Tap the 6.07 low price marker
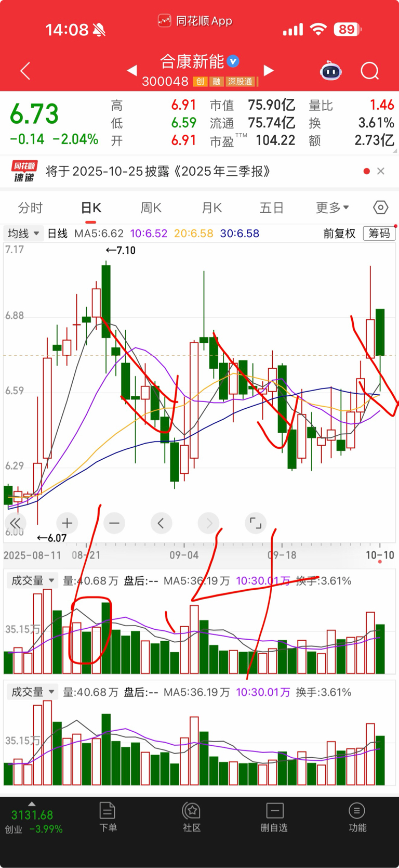The height and width of the screenshot is (868, 399). coord(52,538)
